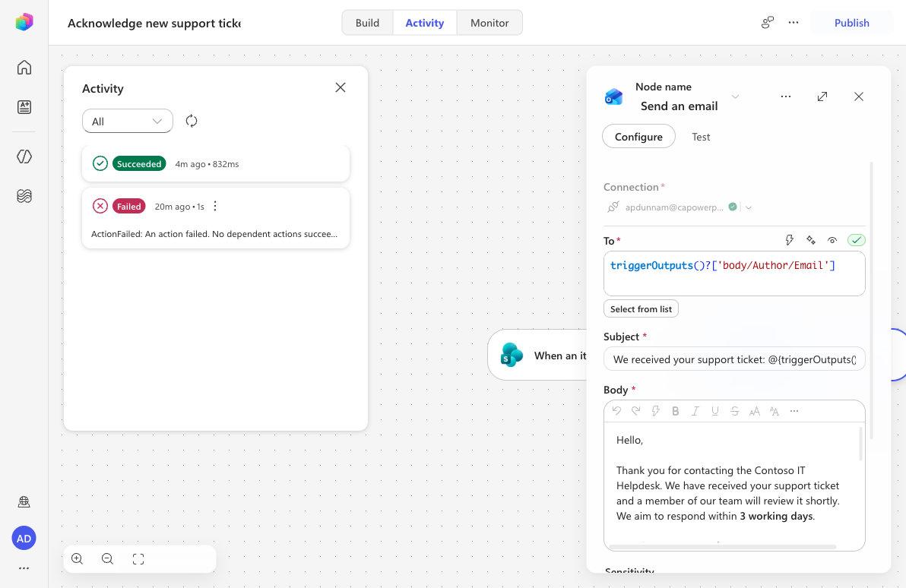The height and width of the screenshot is (588, 906).
Task: Expand the Node name chevron
Action: pos(735,96)
